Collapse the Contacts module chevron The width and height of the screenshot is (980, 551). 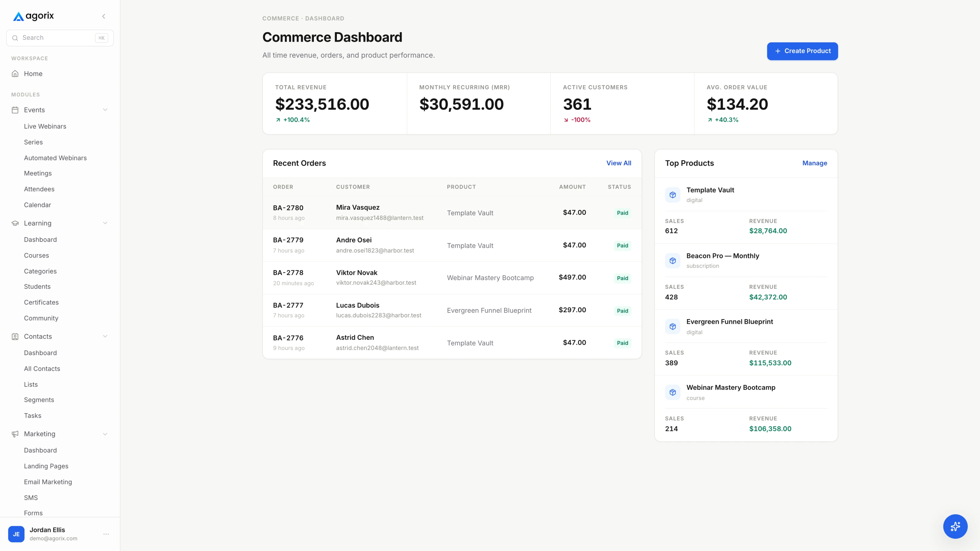pyautogui.click(x=105, y=336)
